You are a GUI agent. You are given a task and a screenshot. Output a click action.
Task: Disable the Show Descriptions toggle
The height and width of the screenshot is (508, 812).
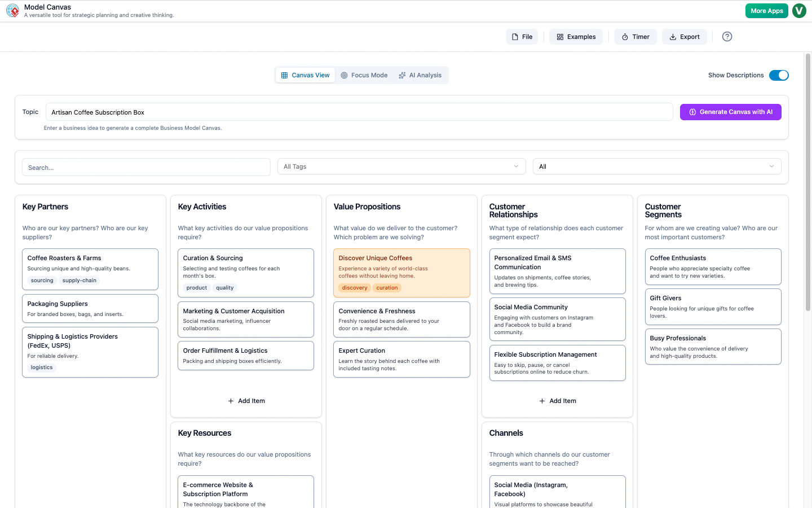coord(779,75)
